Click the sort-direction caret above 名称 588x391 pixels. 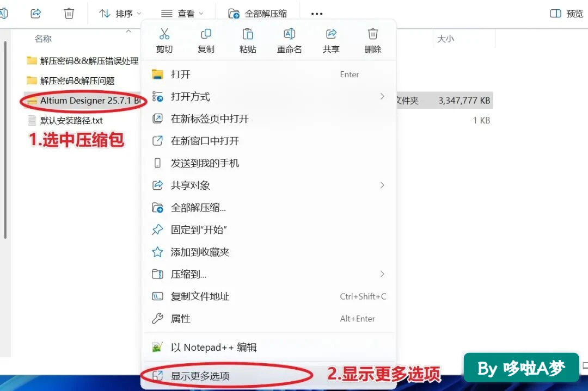click(x=128, y=32)
